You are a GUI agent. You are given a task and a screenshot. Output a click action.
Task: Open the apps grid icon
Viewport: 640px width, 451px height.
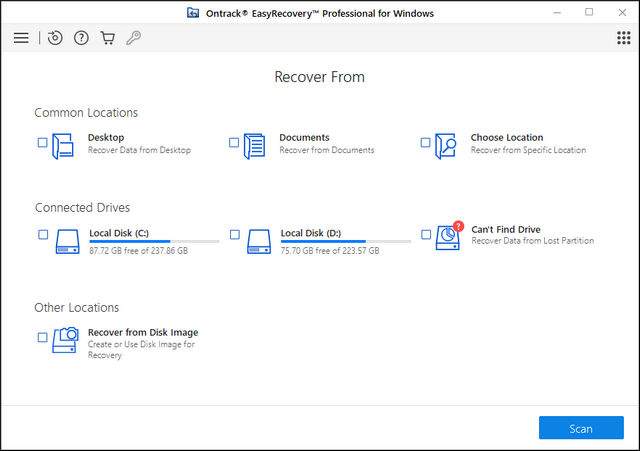point(623,38)
